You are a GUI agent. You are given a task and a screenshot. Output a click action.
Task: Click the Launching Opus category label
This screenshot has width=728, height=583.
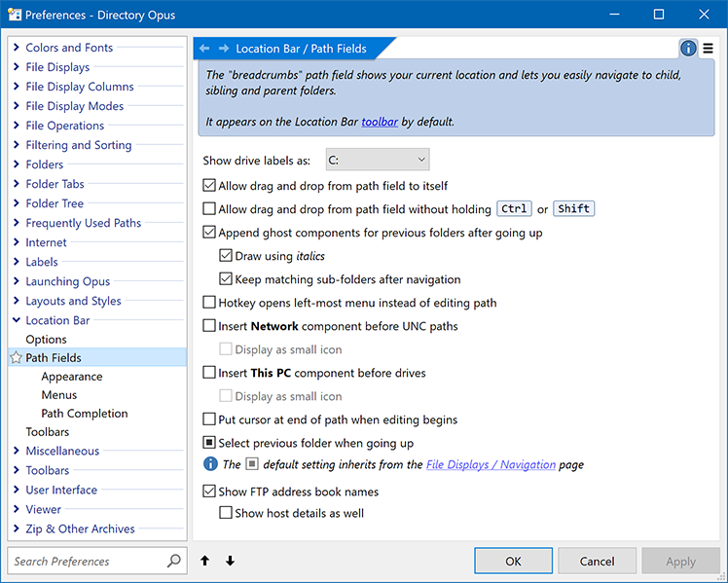68,281
